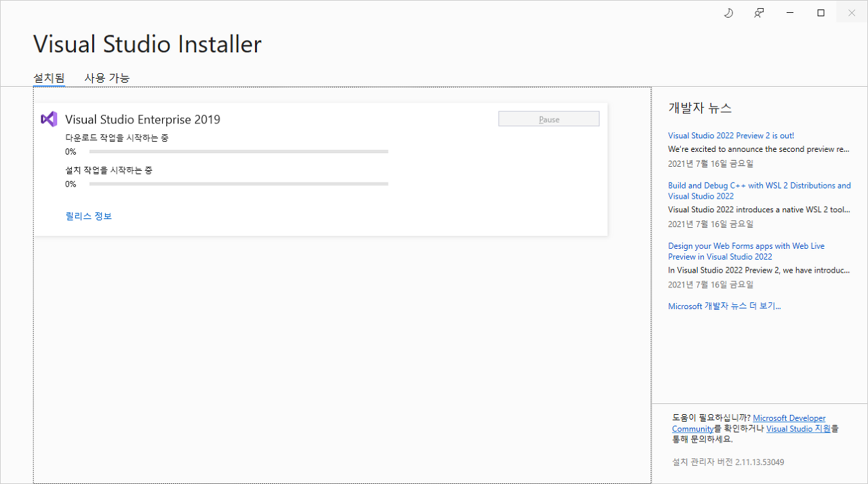Click the Pause button

tap(549, 119)
